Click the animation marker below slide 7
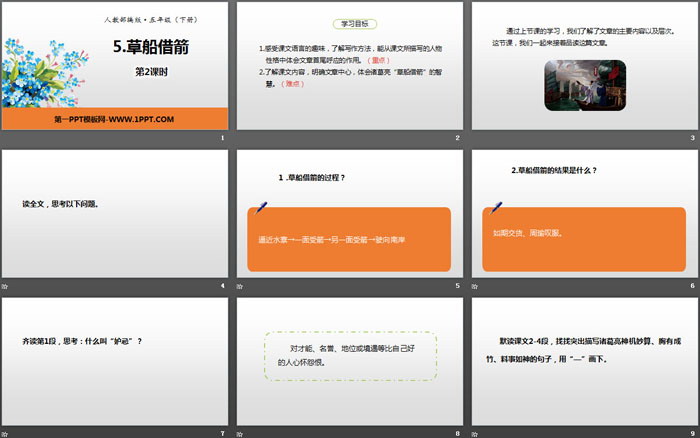Viewport: 700px width, 438px height. (x=5, y=433)
